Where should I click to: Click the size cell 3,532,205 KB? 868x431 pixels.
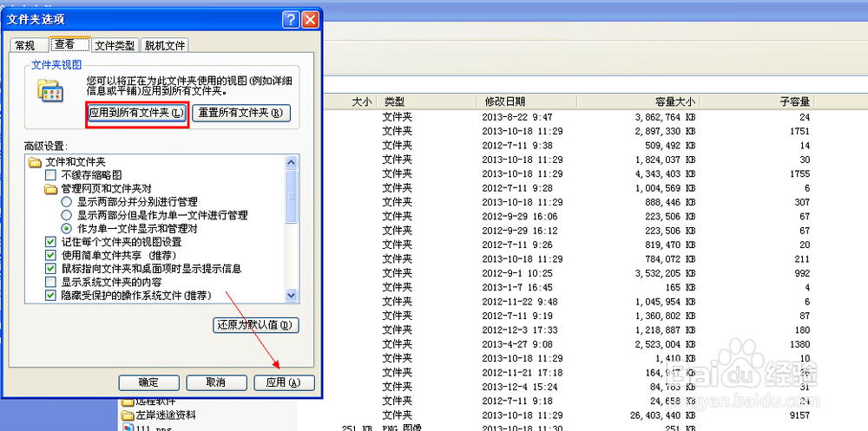coord(666,273)
